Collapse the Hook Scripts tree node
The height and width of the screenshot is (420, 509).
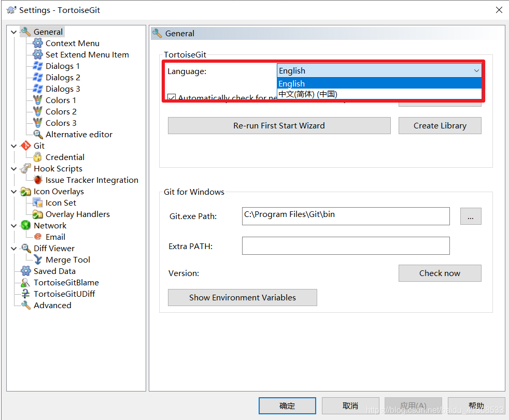pyautogui.click(x=13, y=169)
